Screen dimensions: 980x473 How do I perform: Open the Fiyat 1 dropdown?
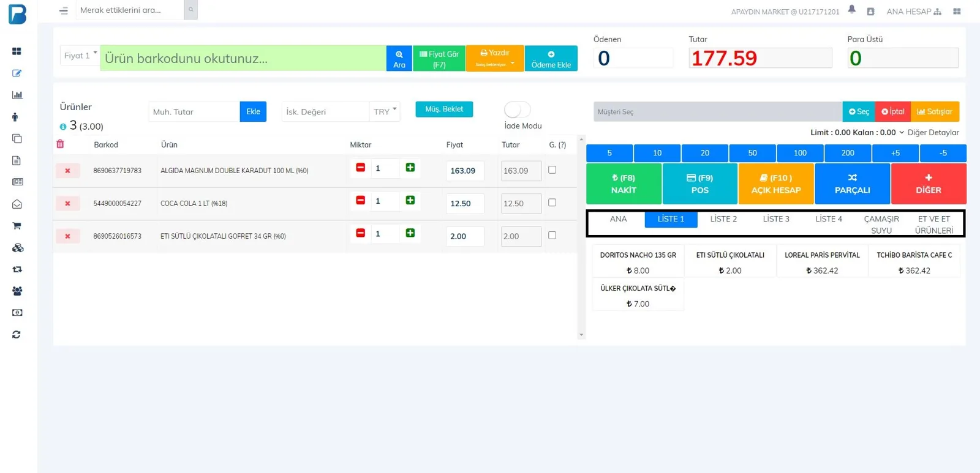click(80, 56)
